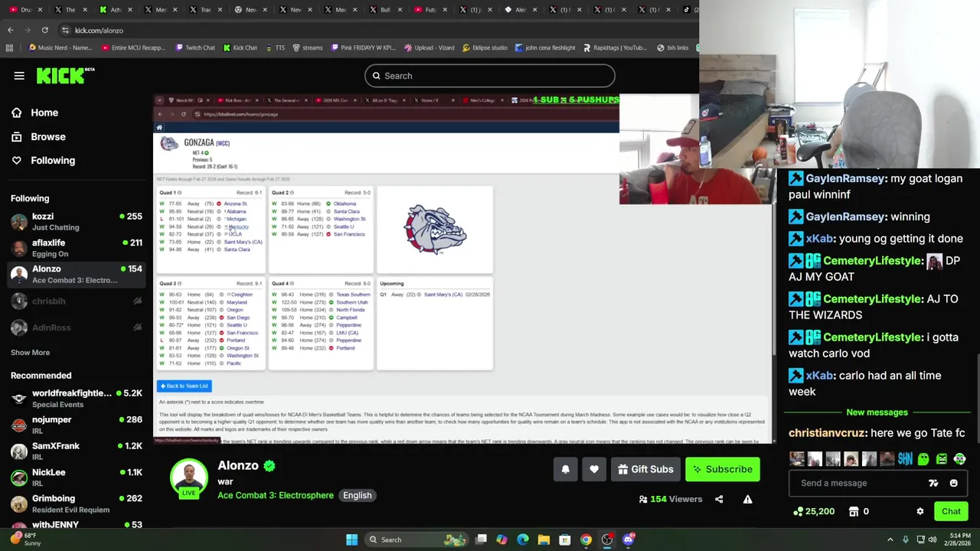Click Alonzo's LIVE profile avatar
The width and height of the screenshot is (980, 551).
(x=189, y=480)
